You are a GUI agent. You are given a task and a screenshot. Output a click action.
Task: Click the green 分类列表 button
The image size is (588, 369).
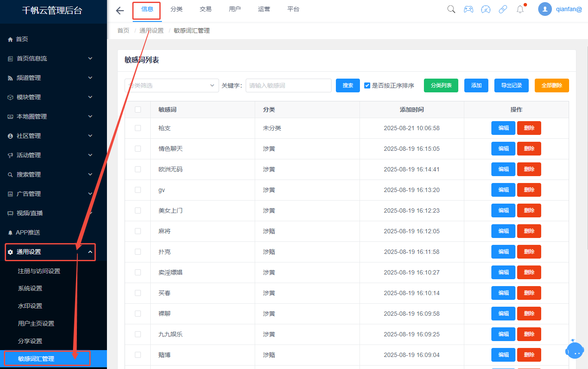pyautogui.click(x=441, y=85)
